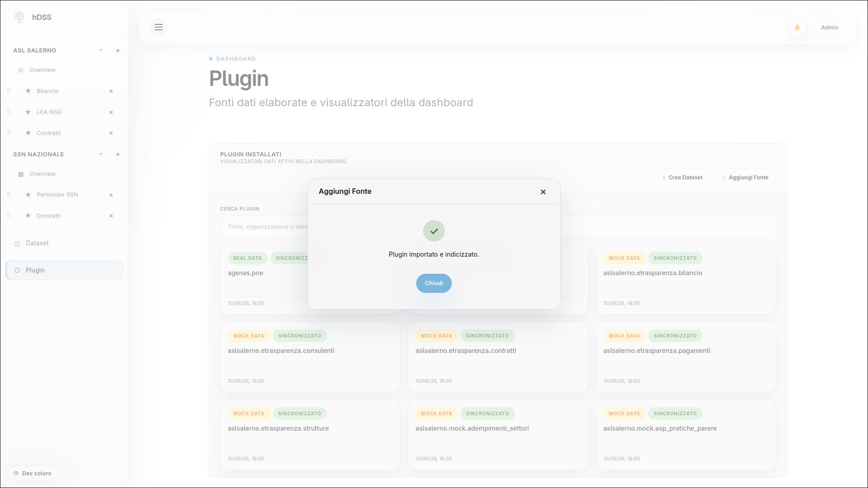Open the Personale SSN sidebar item

click(x=57, y=195)
